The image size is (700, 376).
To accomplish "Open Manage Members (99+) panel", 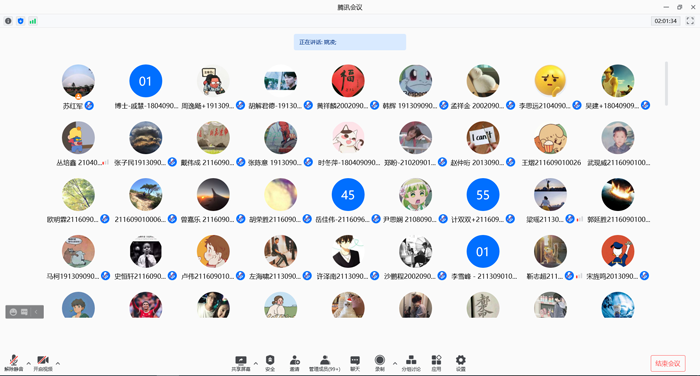I will click(325, 363).
